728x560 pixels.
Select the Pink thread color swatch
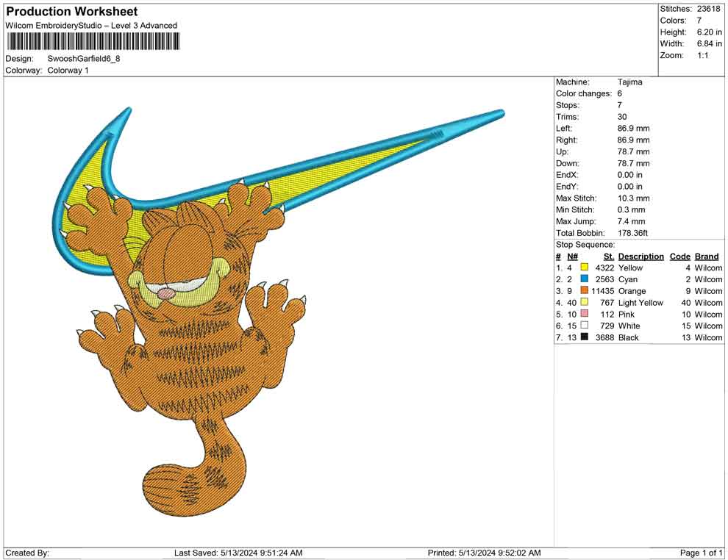point(585,315)
